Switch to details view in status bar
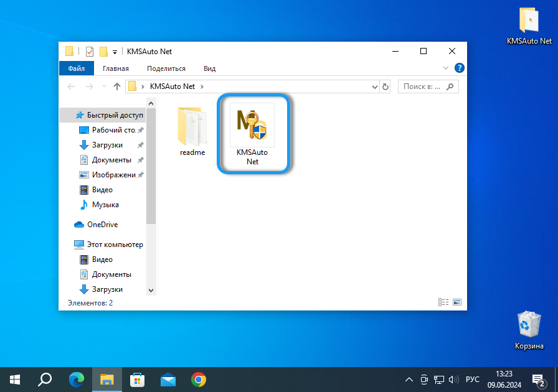The width and height of the screenshot is (558, 392). point(443,302)
